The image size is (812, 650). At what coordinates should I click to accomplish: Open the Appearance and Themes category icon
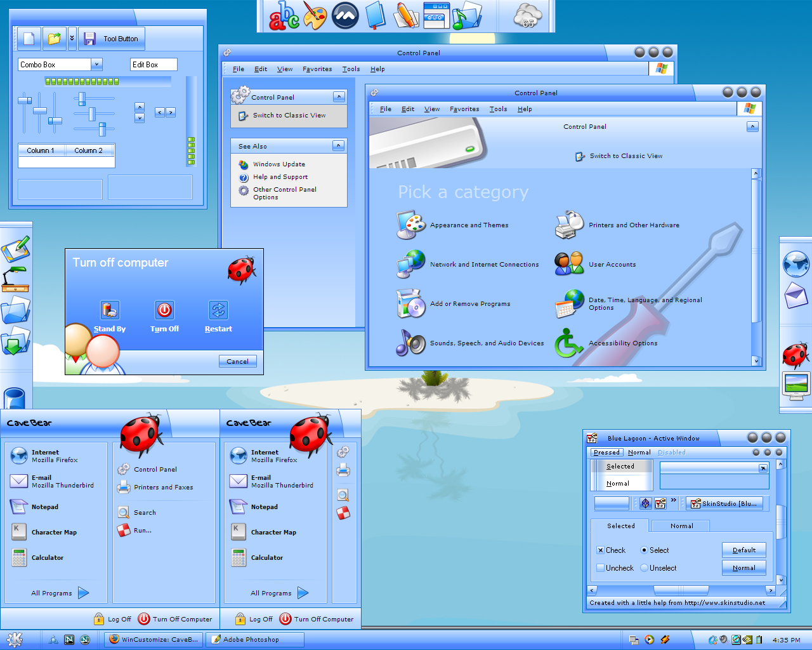pos(410,225)
